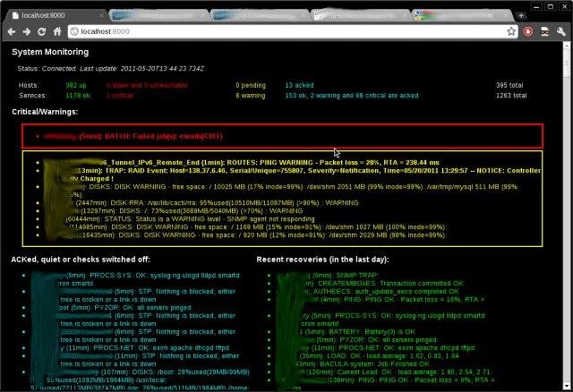Click '153 ok, 2 warning and 68 critical are acked'
This screenshot has height=392, width=573.
352,96
